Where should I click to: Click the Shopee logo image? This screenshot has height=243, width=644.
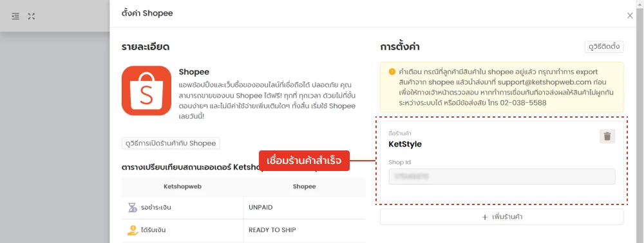146,91
